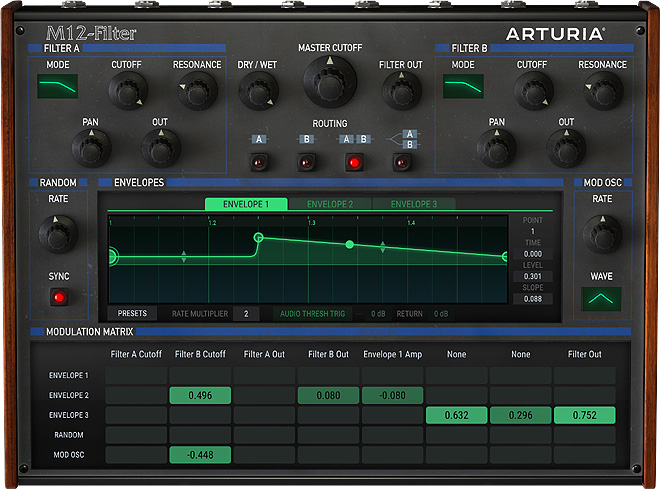Screen dimensions: 660x489
Task: Toggle the Random Sync LED button
Action: [59, 297]
